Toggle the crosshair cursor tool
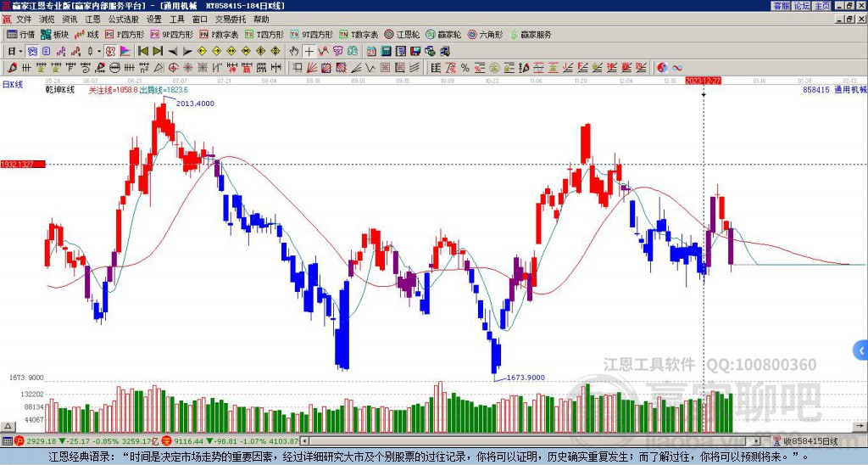Screen dimensions: 868x465 click(309, 52)
